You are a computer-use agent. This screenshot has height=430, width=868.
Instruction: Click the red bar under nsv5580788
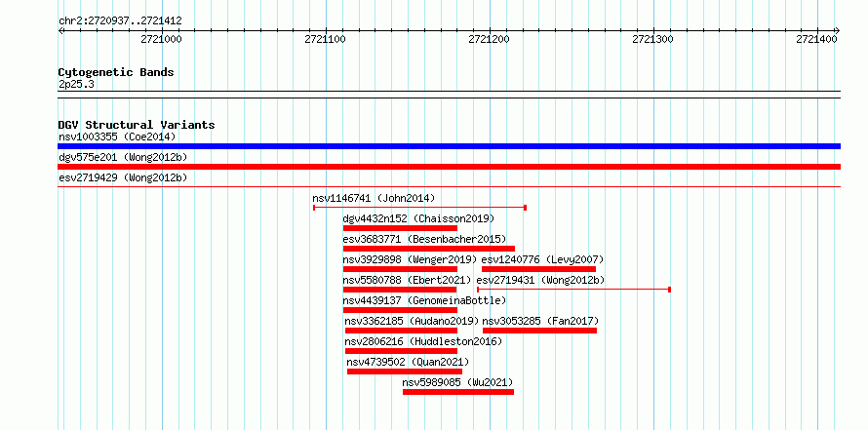coord(400,290)
